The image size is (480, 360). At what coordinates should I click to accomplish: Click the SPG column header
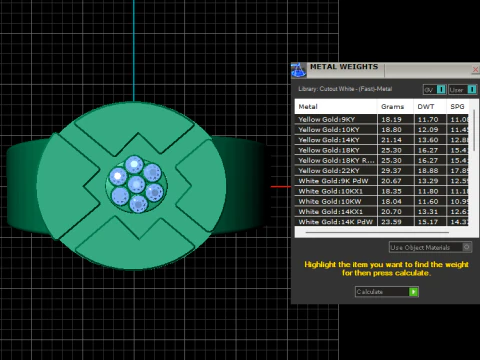[458, 107]
